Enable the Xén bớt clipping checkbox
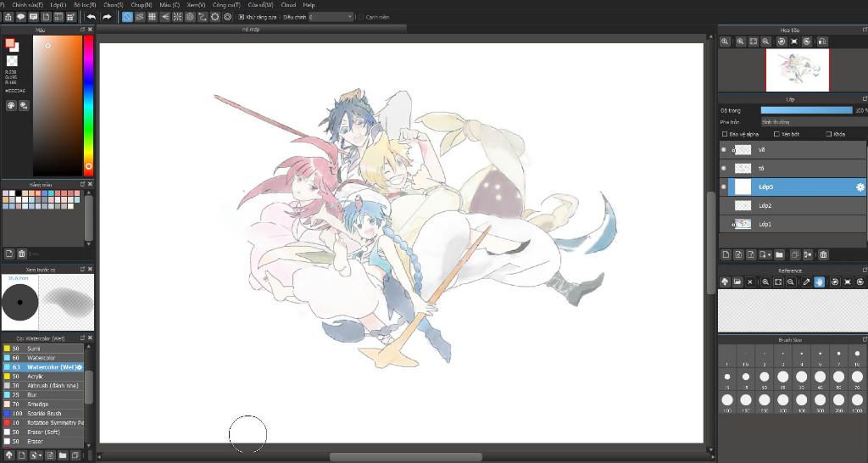 point(776,134)
